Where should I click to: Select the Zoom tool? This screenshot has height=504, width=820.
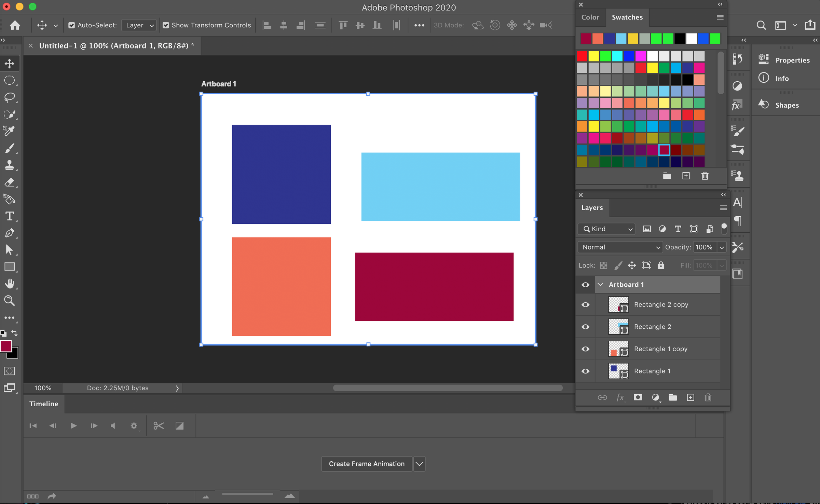[x=10, y=301]
